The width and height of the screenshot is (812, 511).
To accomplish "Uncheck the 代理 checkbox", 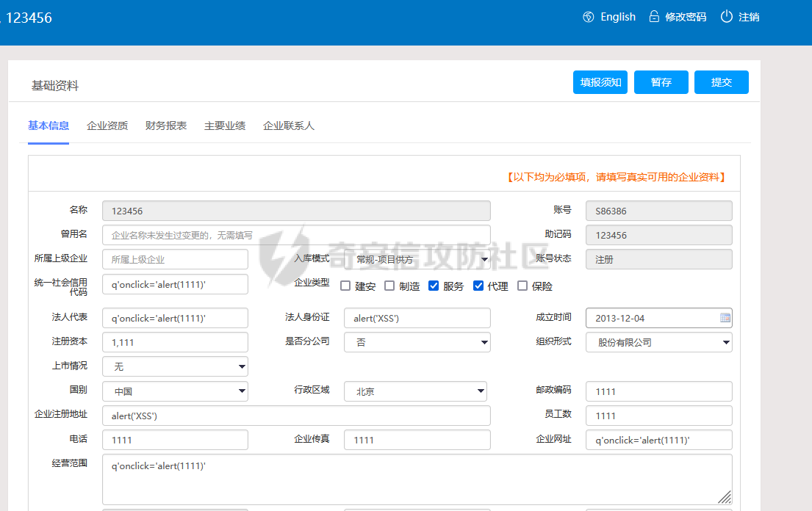I will [478, 286].
